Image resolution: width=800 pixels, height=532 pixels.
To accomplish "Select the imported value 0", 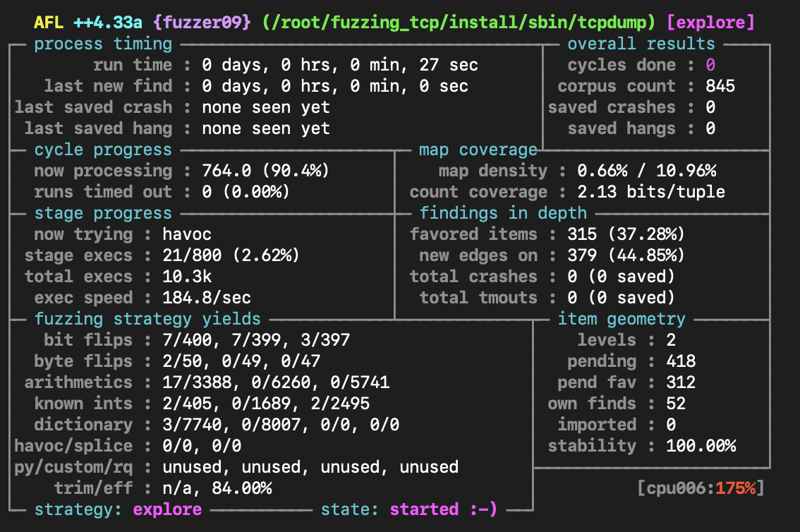I will click(671, 425).
